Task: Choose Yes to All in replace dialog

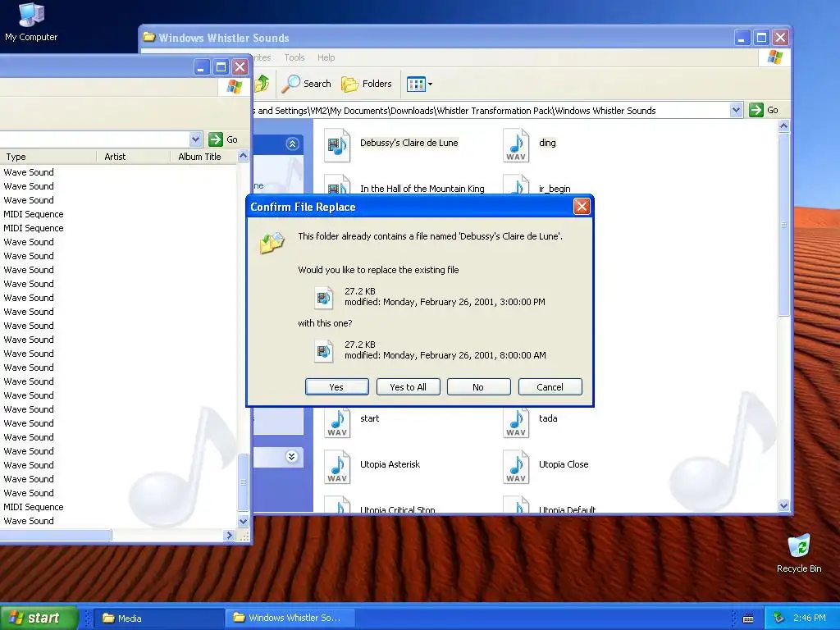Action: 408,387
